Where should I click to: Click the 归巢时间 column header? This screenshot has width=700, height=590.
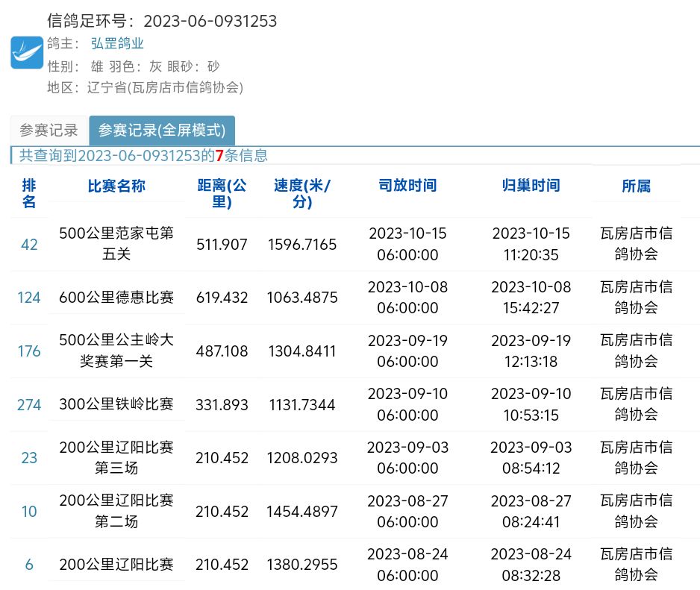531,186
